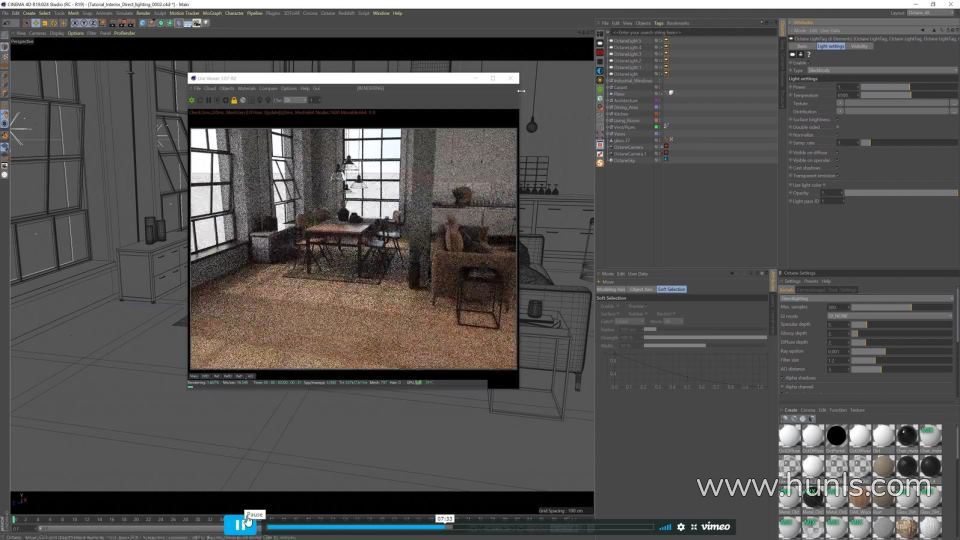Open the Window menu
Screen dimensions: 960x540
tap(381, 13)
